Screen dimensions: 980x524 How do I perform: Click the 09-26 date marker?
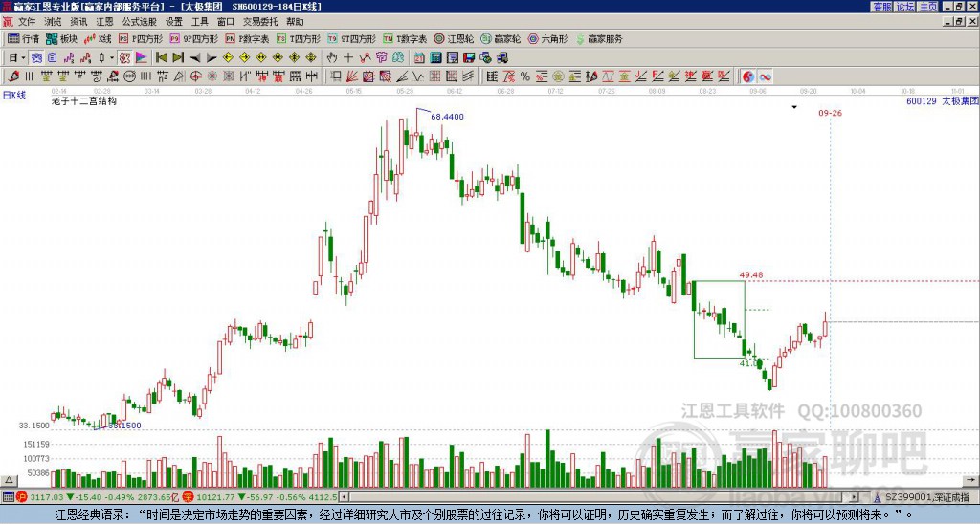(x=830, y=113)
